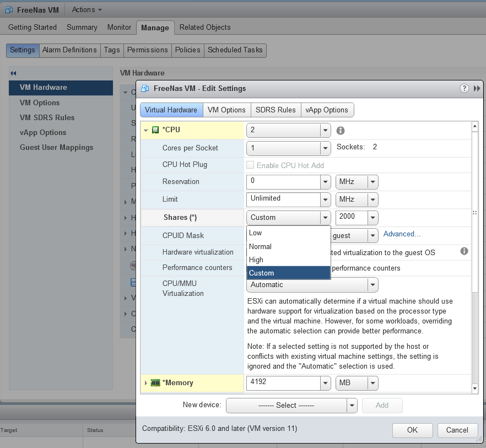The height and width of the screenshot is (448, 486).
Task: Click the Add device button
Action: [382, 405]
